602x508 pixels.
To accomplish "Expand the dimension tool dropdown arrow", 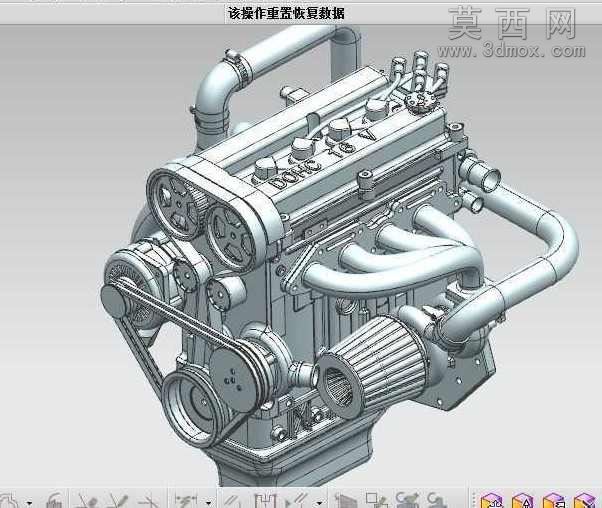I will pyautogui.click(x=208, y=502).
